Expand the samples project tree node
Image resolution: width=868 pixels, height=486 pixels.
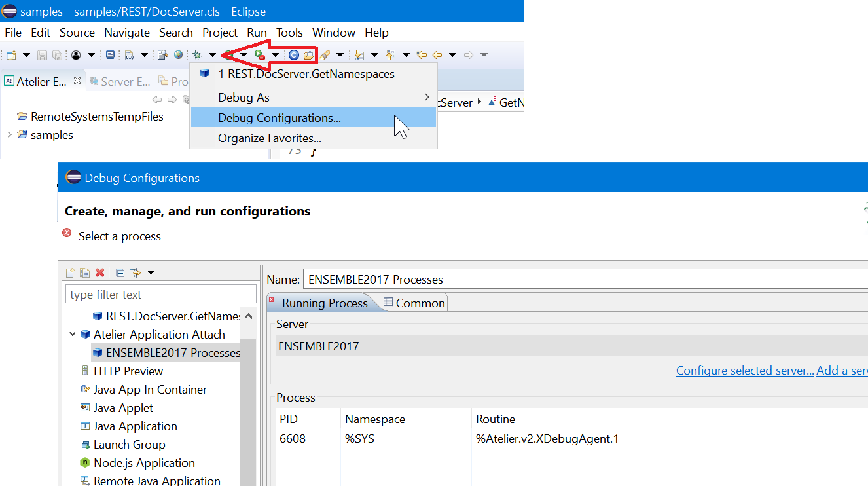click(x=9, y=135)
